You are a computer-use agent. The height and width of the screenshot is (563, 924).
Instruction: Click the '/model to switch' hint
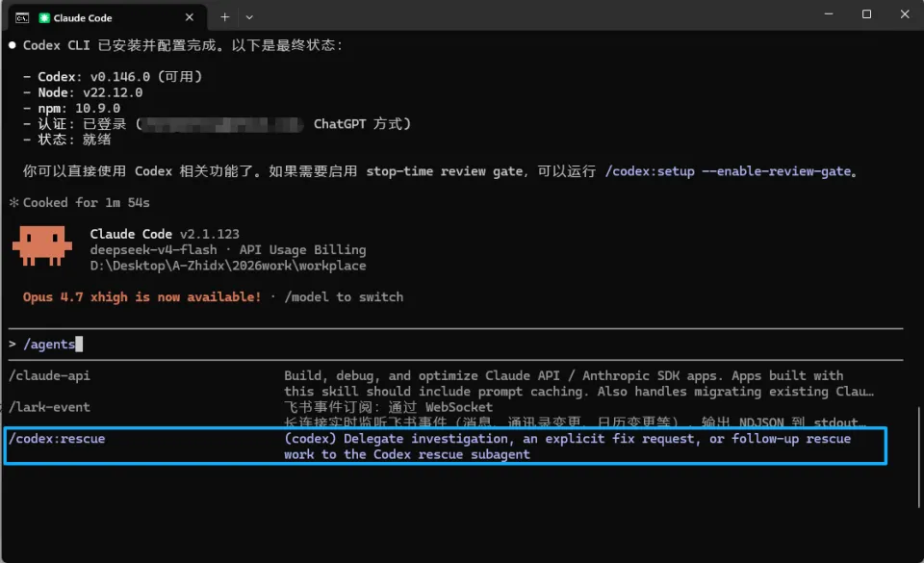pyautogui.click(x=344, y=296)
